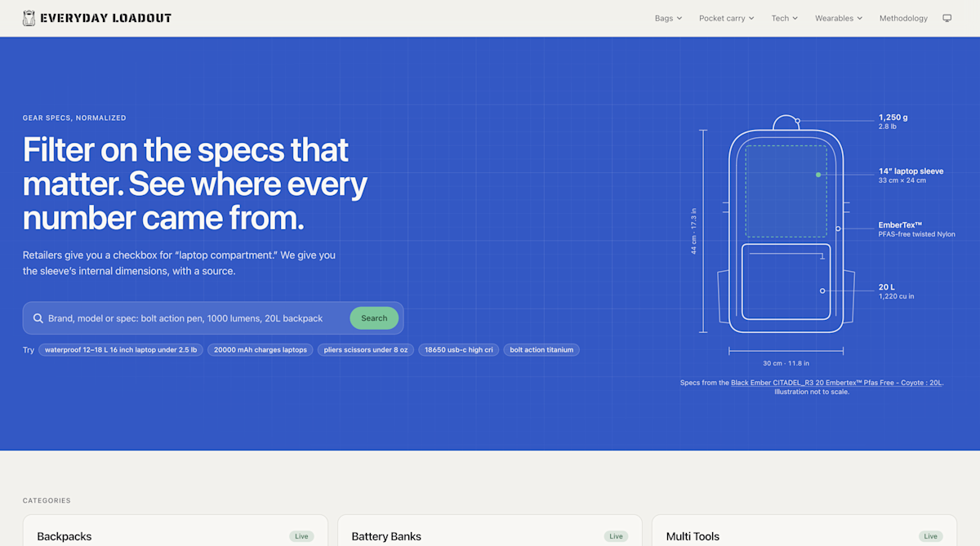This screenshot has height=546, width=980.
Task: Click the Live badge on Battery Banks card
Action: [x=616, y=536]
